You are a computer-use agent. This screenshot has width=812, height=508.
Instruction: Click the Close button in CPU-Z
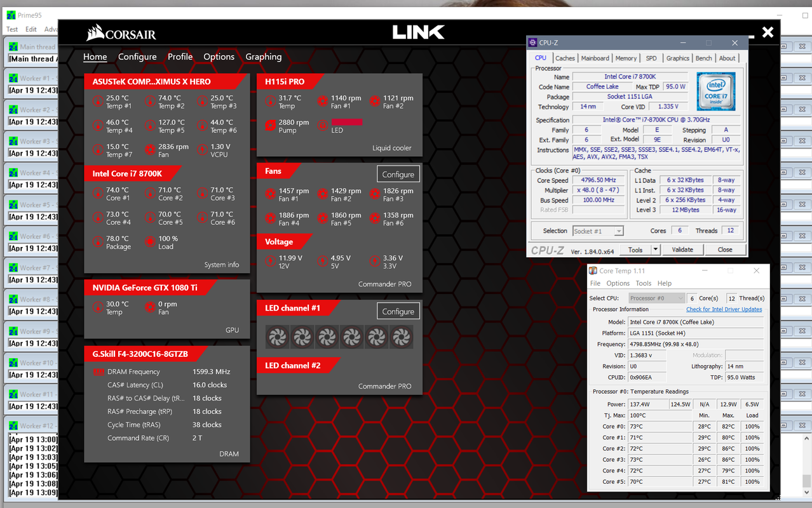coord(725,250)
